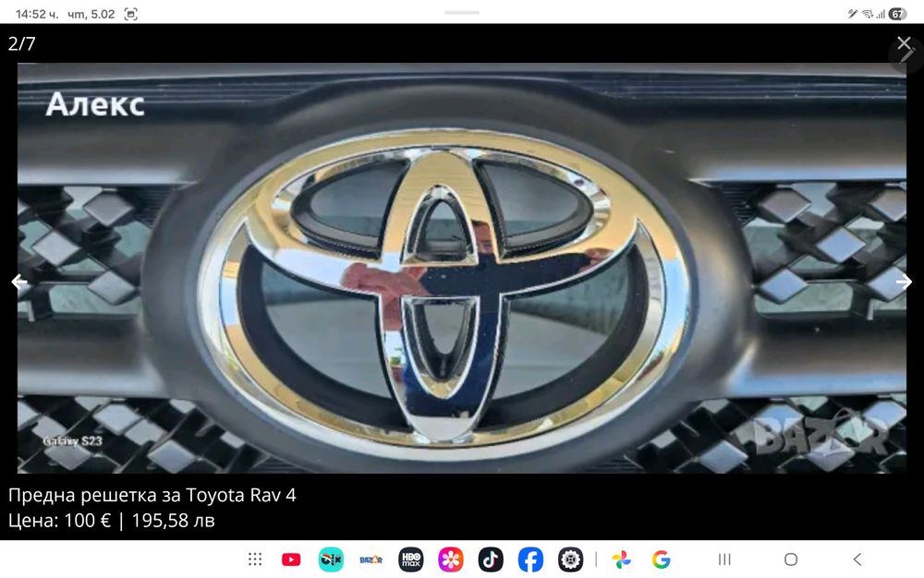Image resolution: width=924 pixels, height=578 pixels.
Task: Tap the recent apps navigation button
Action: [x=724, y=560]
